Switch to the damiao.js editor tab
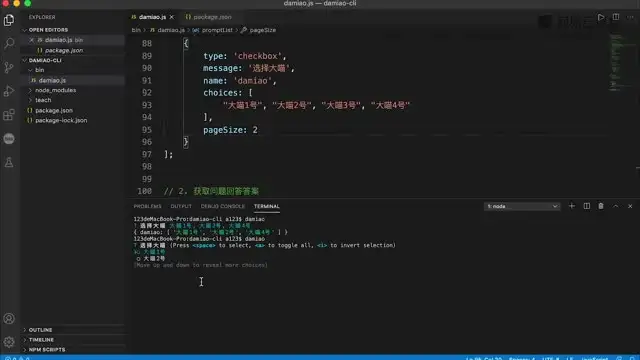Screen dimensions: 640x360 (152, 17)
